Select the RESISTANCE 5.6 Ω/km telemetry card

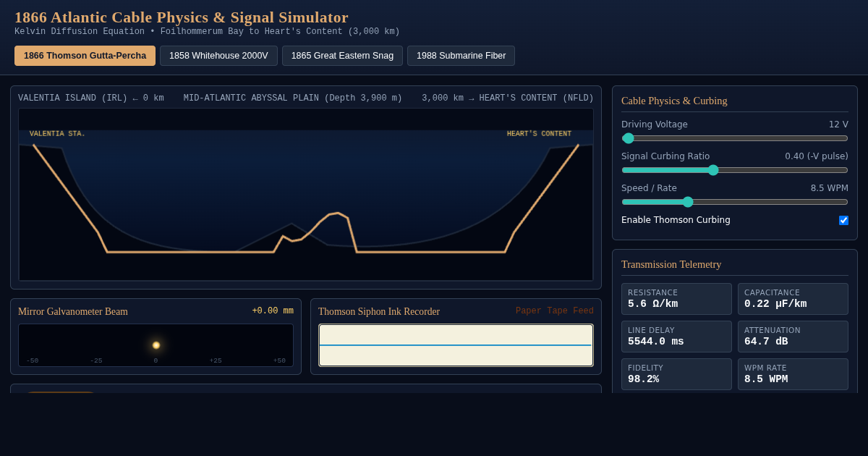[x=676, y=299]
